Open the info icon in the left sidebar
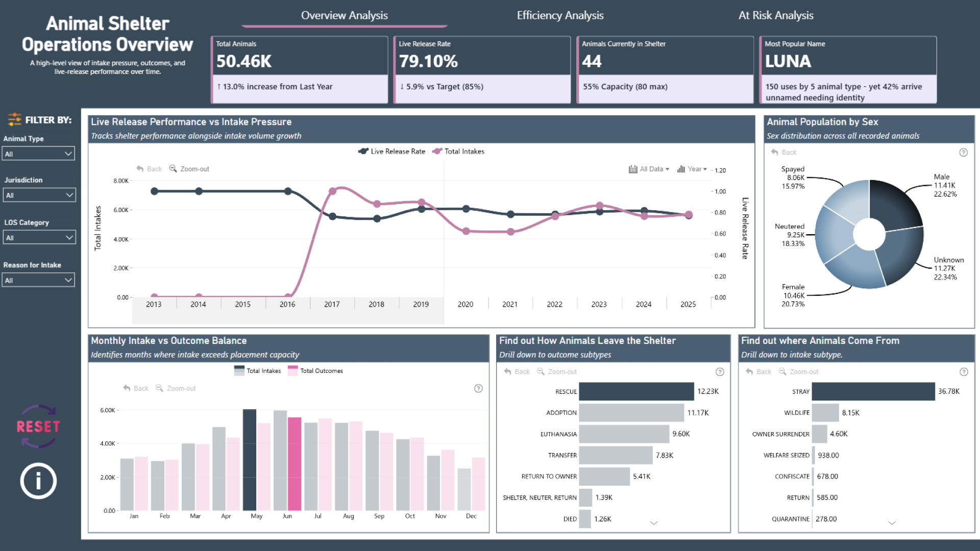 (x=38, y=480)
